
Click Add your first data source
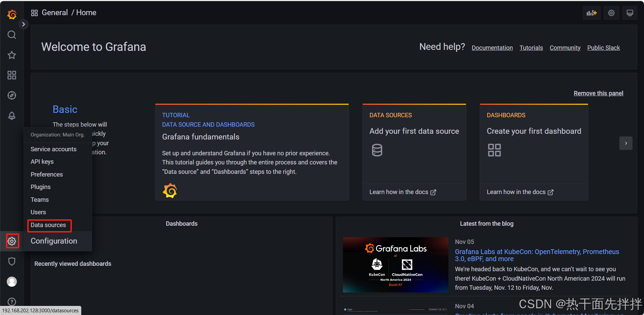tap(414, 131)
